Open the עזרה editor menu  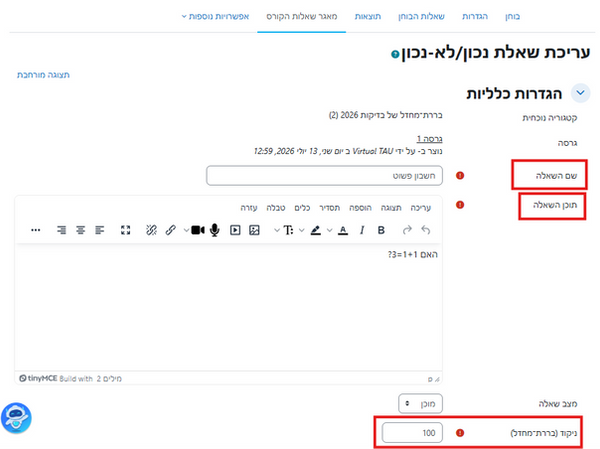[x=249, y=207]
